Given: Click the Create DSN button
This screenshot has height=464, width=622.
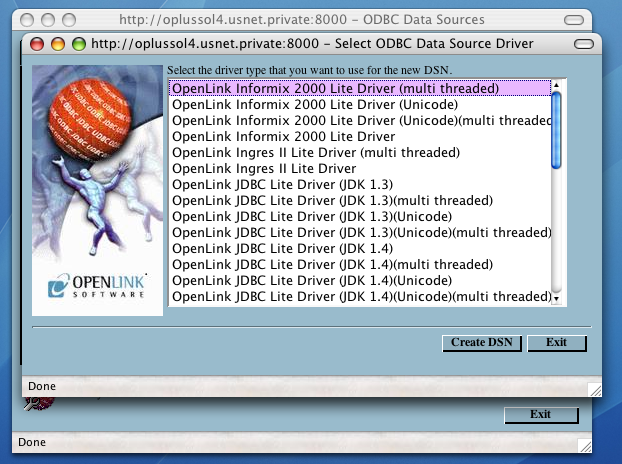Looking at the screenshot, I should tap(482, 343).
